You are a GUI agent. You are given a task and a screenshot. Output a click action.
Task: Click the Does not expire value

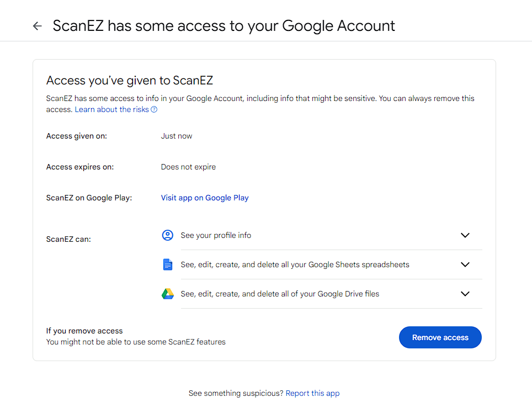(x=188, y=167)
